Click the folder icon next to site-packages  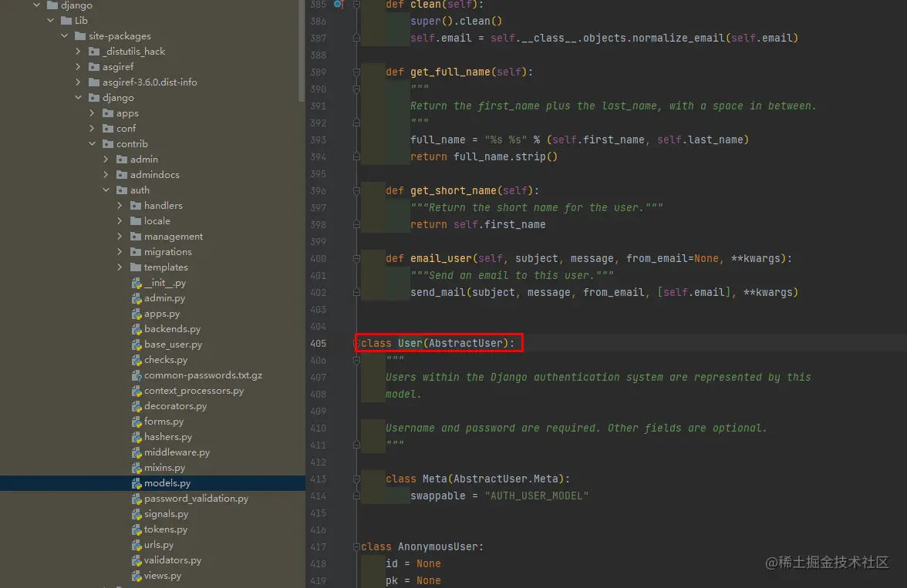(80, 36)
